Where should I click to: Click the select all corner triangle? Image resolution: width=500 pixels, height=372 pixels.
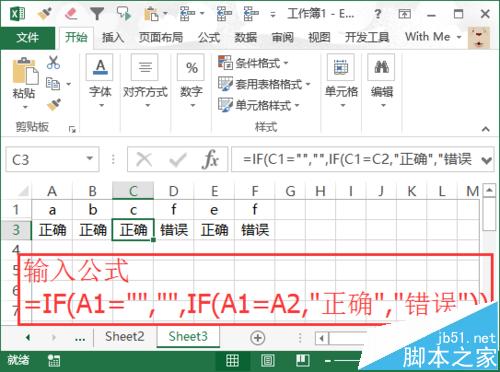[23, 191]
